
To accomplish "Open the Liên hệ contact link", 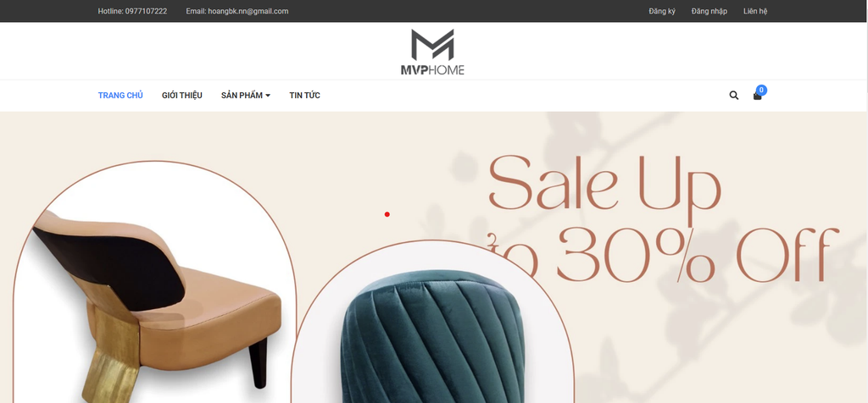I will 755,11.
